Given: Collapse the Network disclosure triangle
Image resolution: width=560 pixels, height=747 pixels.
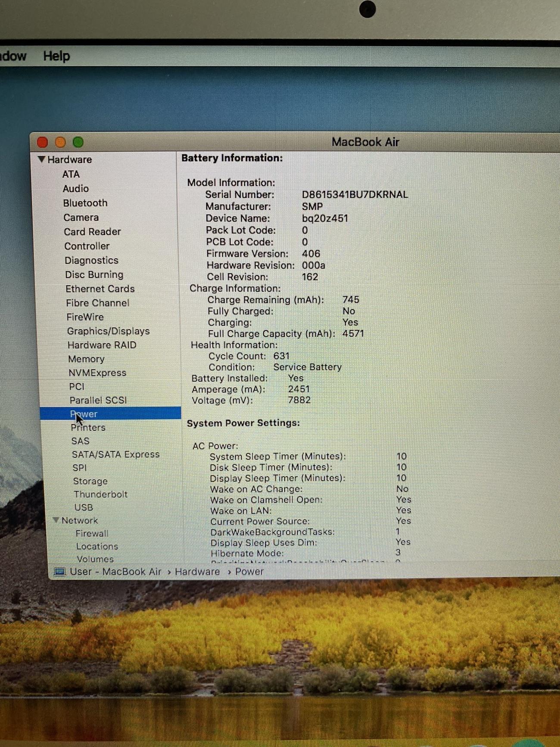Looking at the screenshot, I should (56, 520).
